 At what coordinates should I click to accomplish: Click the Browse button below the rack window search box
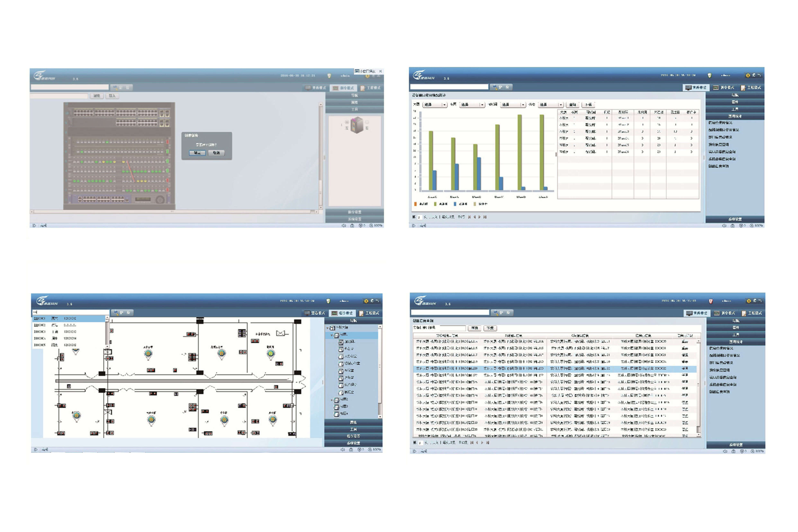coord(97,96)
